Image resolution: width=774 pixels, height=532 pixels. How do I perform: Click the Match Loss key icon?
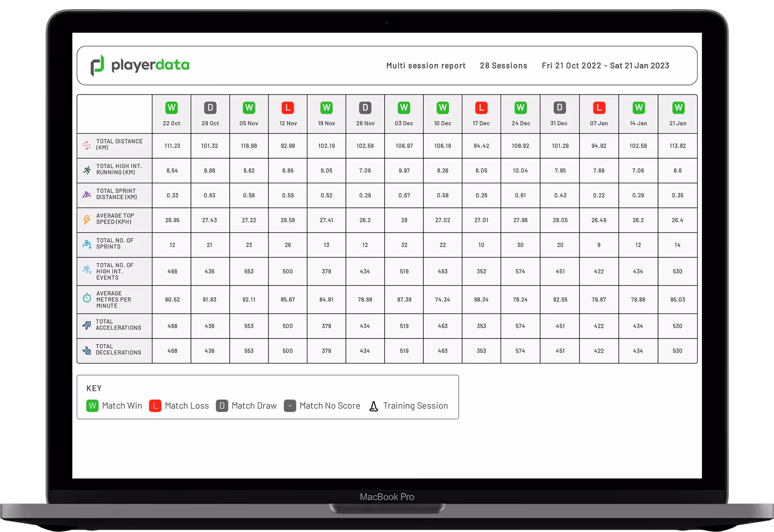click(x=155, y=406)
